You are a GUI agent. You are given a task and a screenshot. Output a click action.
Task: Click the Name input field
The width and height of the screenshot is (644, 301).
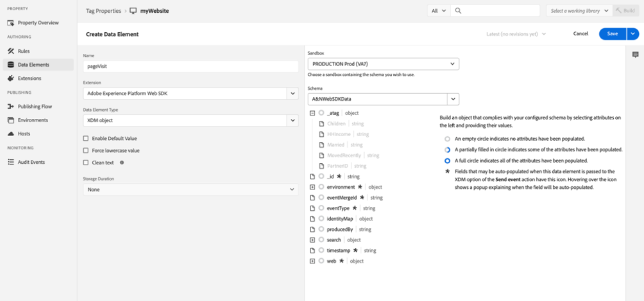[190, 66]
